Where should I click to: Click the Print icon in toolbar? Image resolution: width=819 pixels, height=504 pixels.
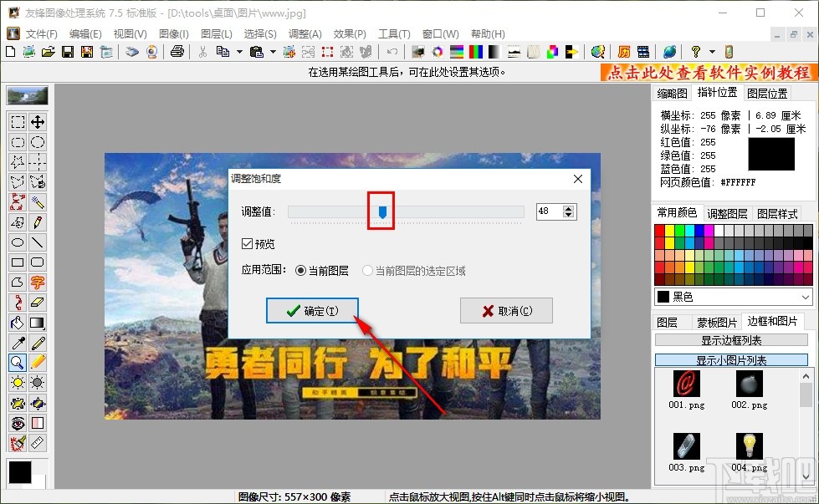[177, 52]
